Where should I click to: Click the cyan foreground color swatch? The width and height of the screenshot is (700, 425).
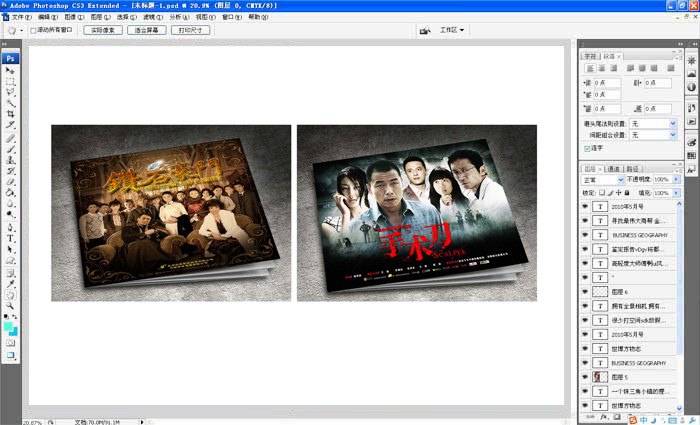point(9,327)
